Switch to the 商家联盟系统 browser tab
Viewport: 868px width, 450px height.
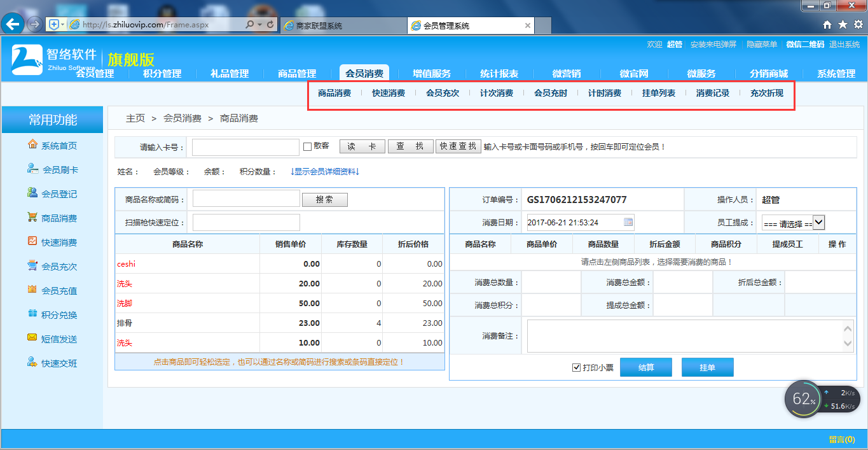[x=343, y=25]
